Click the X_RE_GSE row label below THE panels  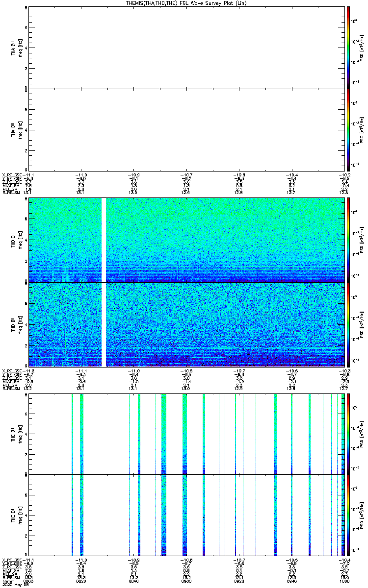click(x=12, y=559)
